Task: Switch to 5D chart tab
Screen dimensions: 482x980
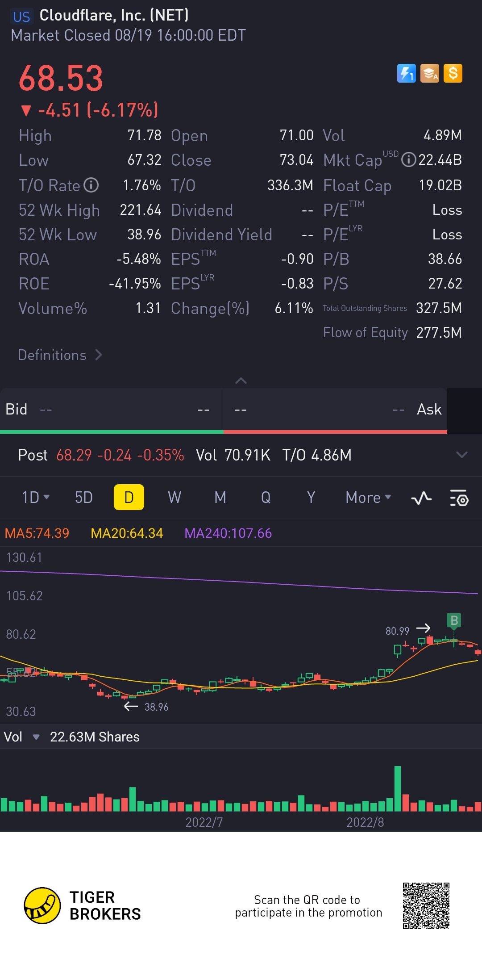Action: tap(83, 497)
